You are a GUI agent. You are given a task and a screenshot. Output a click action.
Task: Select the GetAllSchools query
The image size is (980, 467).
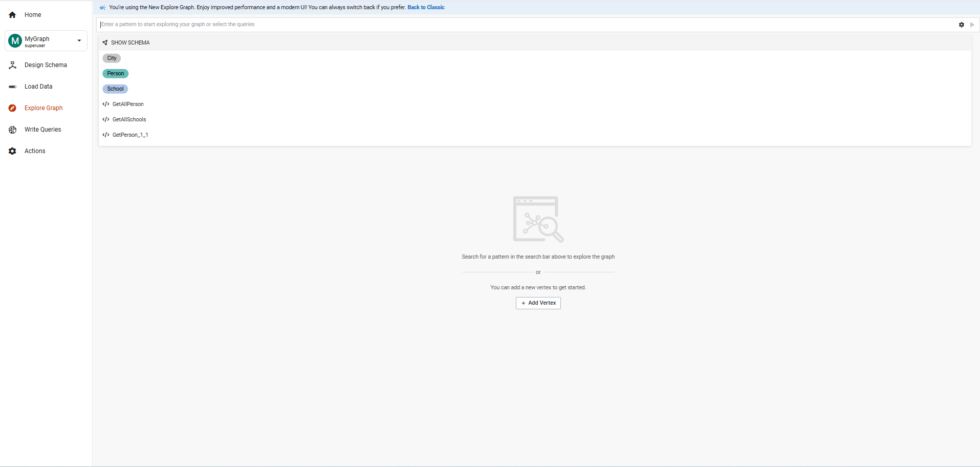[x=129, y=119]
